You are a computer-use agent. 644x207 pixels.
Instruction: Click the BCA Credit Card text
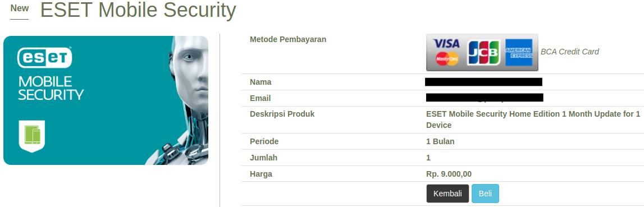point(570,52)
